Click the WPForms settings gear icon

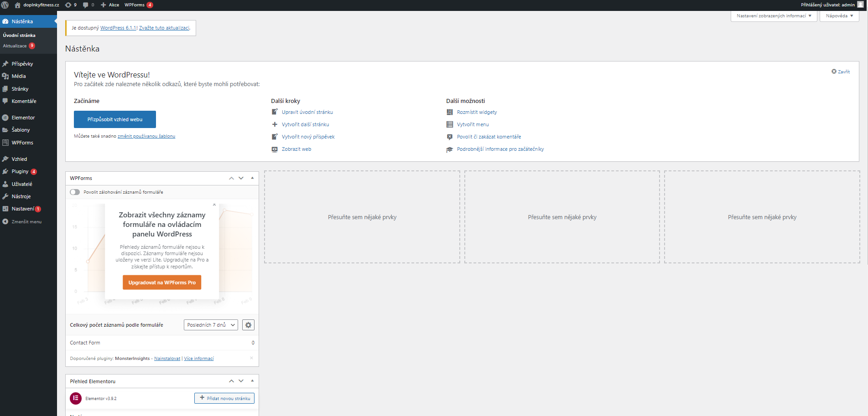tap(248, 325)
